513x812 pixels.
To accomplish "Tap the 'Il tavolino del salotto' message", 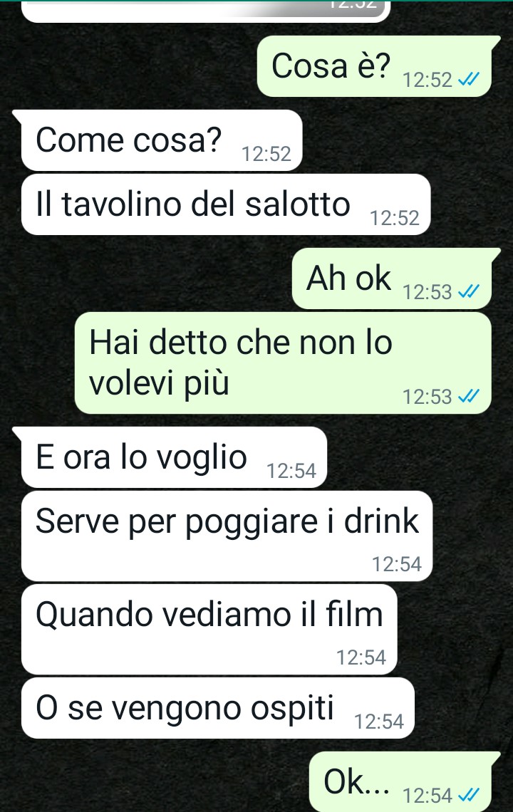I will tap(226, 204).
